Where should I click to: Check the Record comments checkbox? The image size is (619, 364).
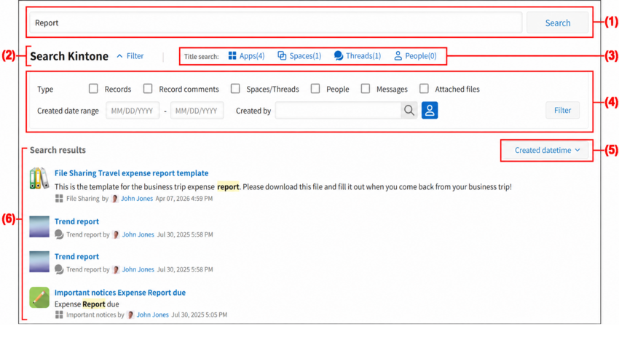pos(148,88)
